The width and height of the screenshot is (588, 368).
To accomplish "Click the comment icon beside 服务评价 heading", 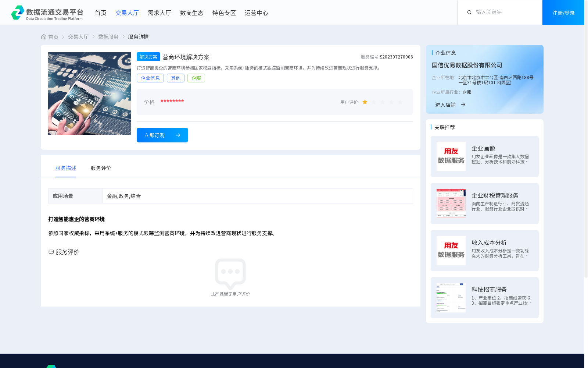I will pos(51,252).
